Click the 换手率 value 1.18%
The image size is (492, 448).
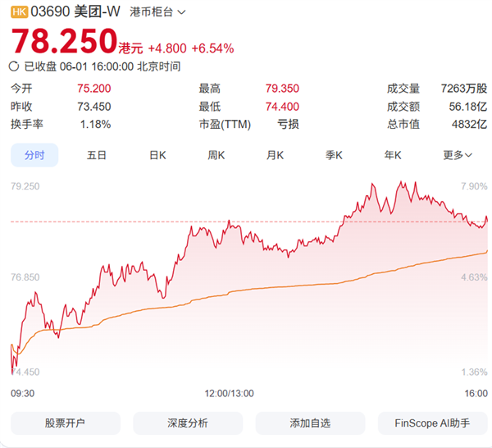tap(95, 125)
